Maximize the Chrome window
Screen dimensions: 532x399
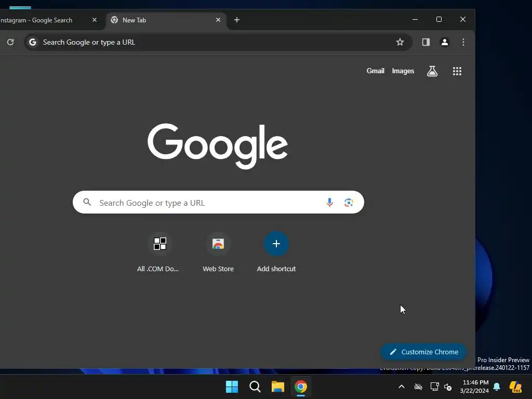pyautogui.click(x=438, y=20)
